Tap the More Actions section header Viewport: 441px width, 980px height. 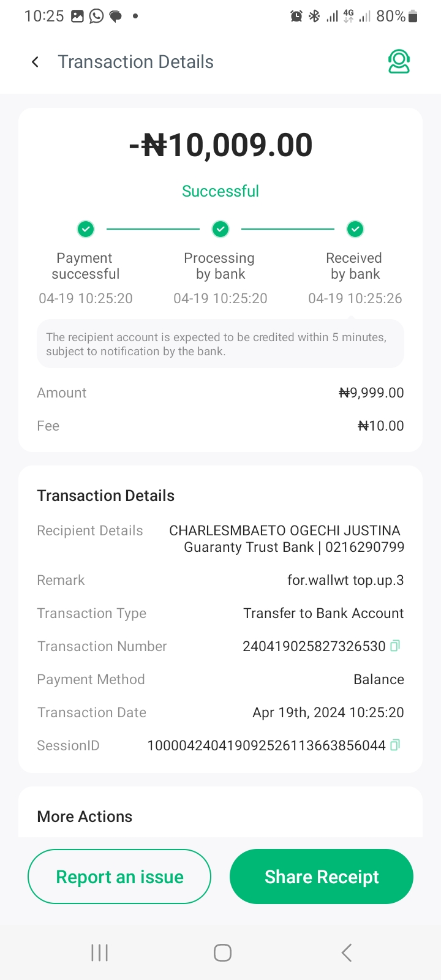click(85, 816)
